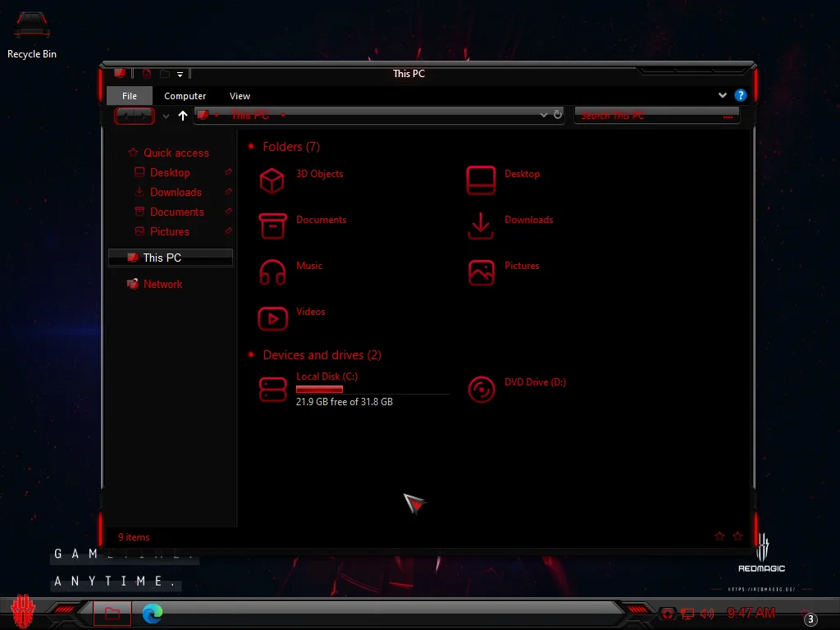This screenshot has width=840, height=630.
Task: Open the Customize Quick Access Toolbar dropdown
Action: [180, 75]
